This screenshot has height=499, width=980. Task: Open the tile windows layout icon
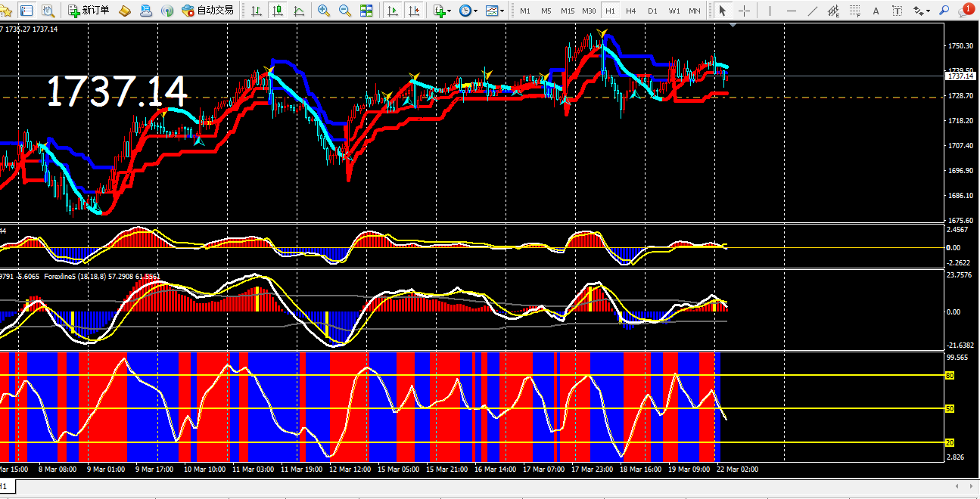tap(366, 11)
